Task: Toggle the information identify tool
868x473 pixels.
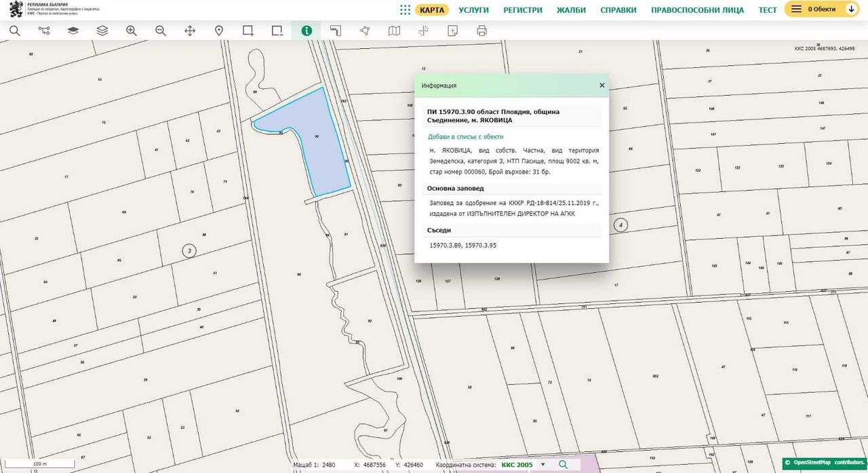Action: coord(307,31)
